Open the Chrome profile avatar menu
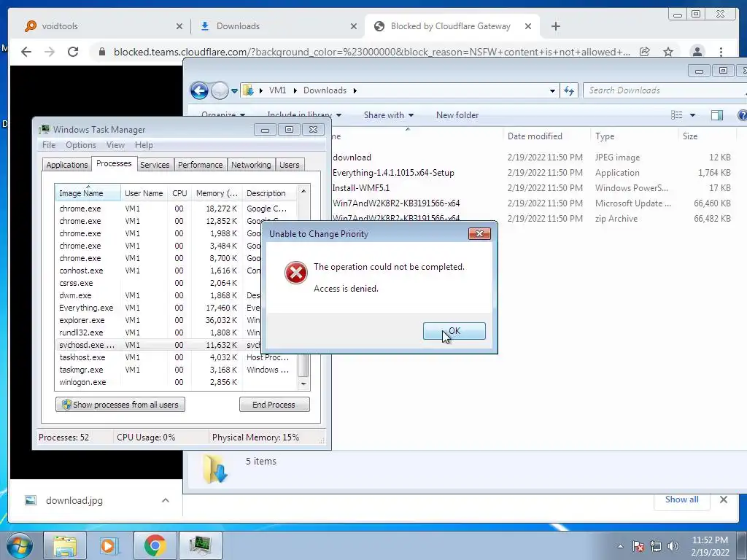747x560 pixels. tap(697, 52)
